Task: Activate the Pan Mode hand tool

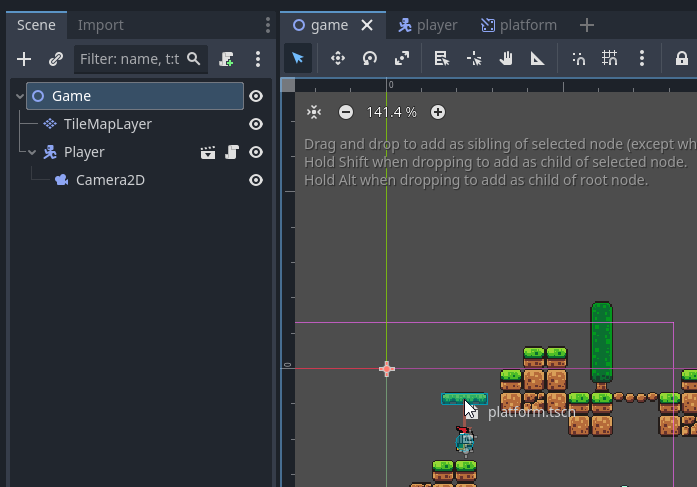Action: pyautogui.click(x=506, y=59)
